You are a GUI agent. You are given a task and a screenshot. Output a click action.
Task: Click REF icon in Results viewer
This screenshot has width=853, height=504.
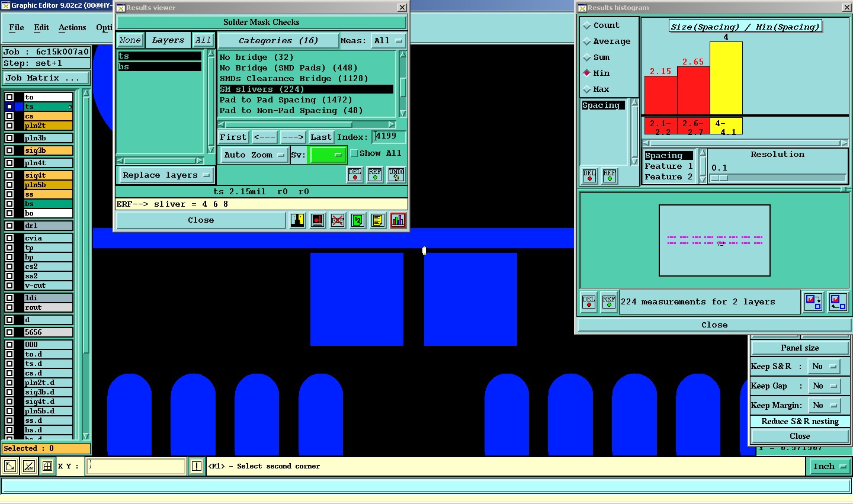coord(376,175)
